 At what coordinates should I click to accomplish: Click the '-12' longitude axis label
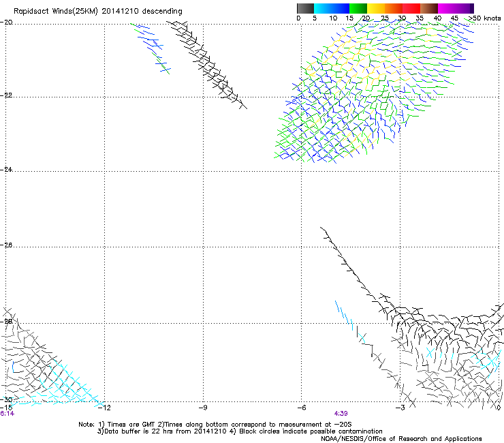point(104,408)
